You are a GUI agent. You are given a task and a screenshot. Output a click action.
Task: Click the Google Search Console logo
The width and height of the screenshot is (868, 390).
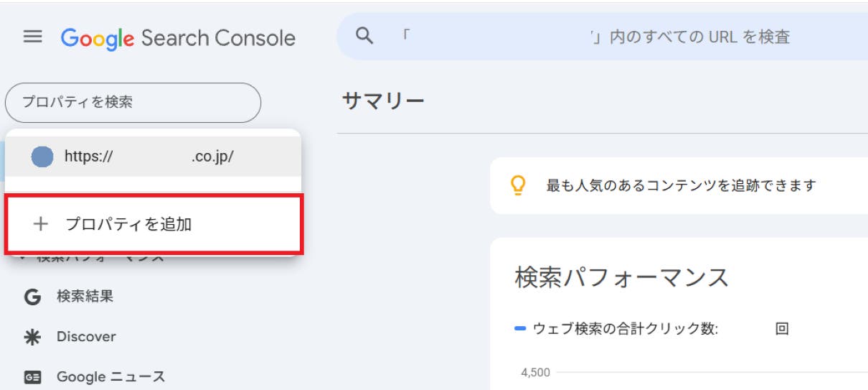click(x=178, y=38)
